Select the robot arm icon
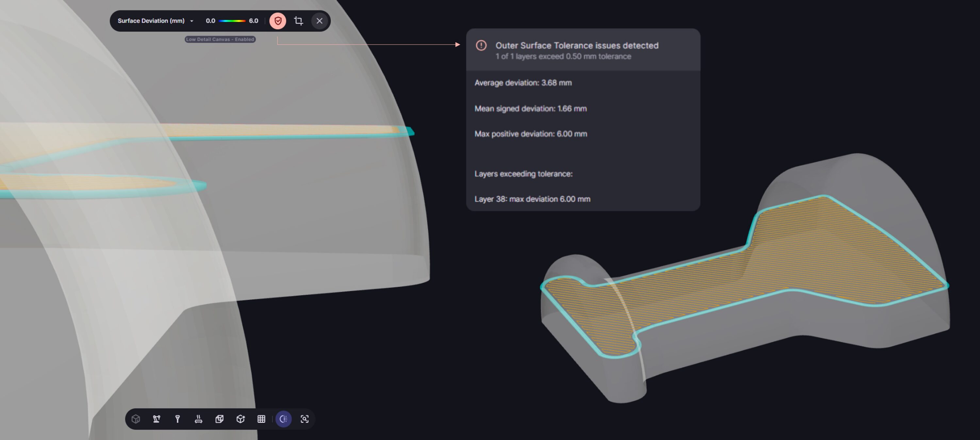980x440 pixels. tap(157, 419)
